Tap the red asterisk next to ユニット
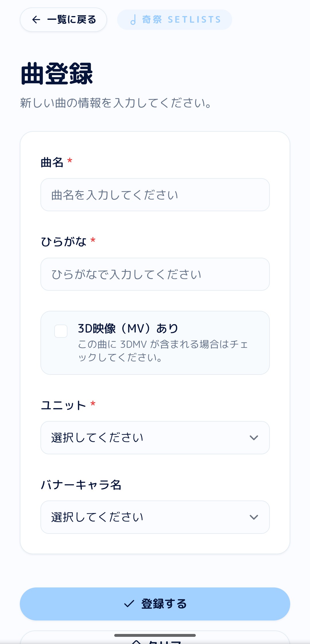 [x=93, y=404]
